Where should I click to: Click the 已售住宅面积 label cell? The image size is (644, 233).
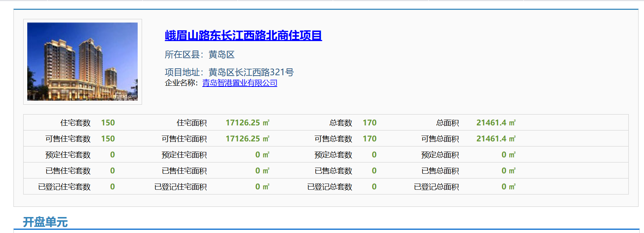click(184, 171)
